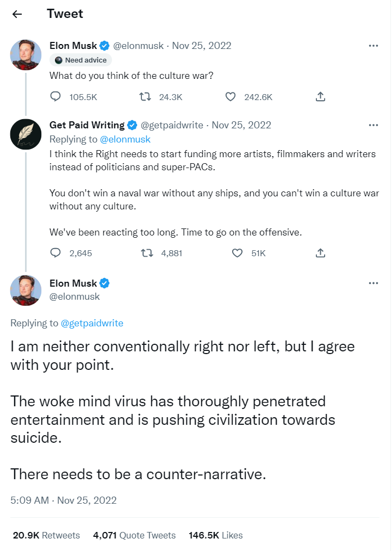Open the more options menu on Elon Musk's tweet
Viewport: 392px width, 551px height.
(x=374, y=46)
